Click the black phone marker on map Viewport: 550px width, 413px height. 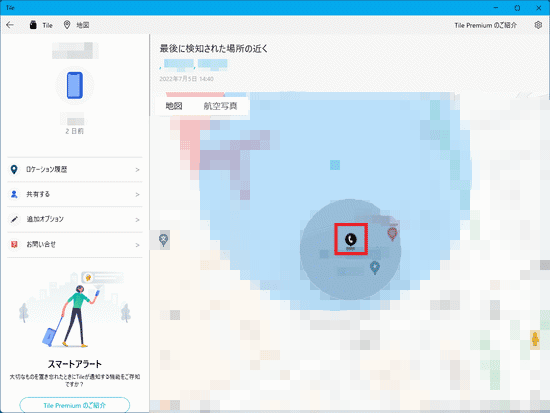(350, 240)
